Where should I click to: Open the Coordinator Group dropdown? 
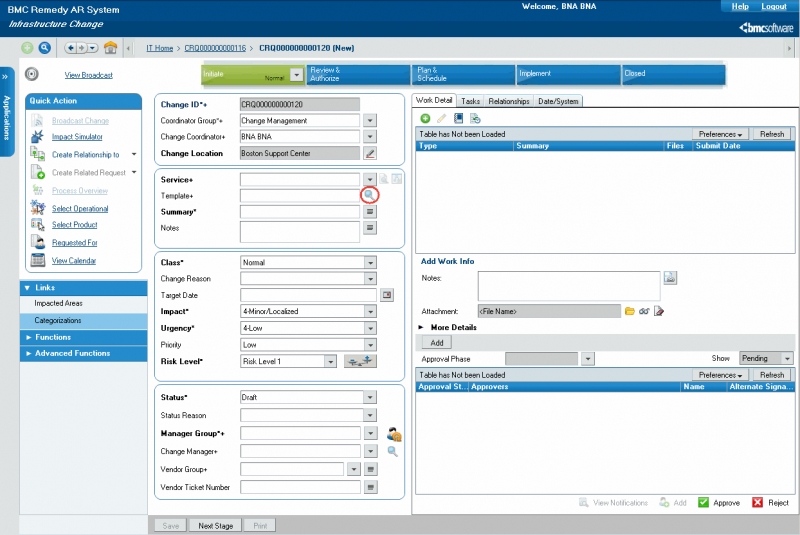(370, 121)
